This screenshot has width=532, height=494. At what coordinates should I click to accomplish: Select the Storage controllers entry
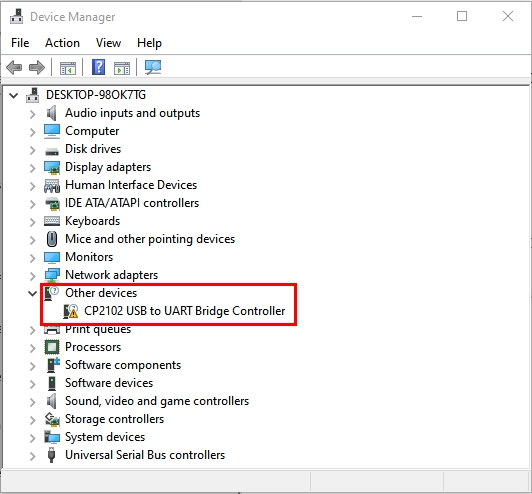tap(114, 419)
